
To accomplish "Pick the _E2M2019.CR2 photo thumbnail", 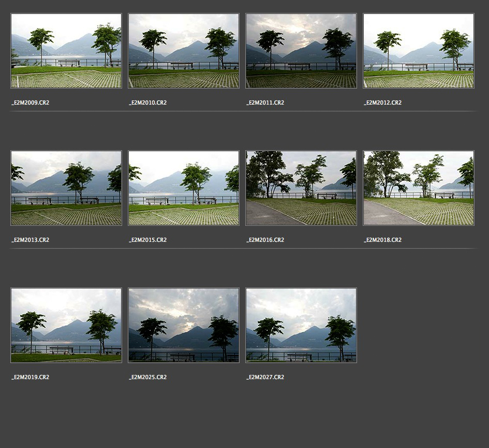I will [66, 325].
